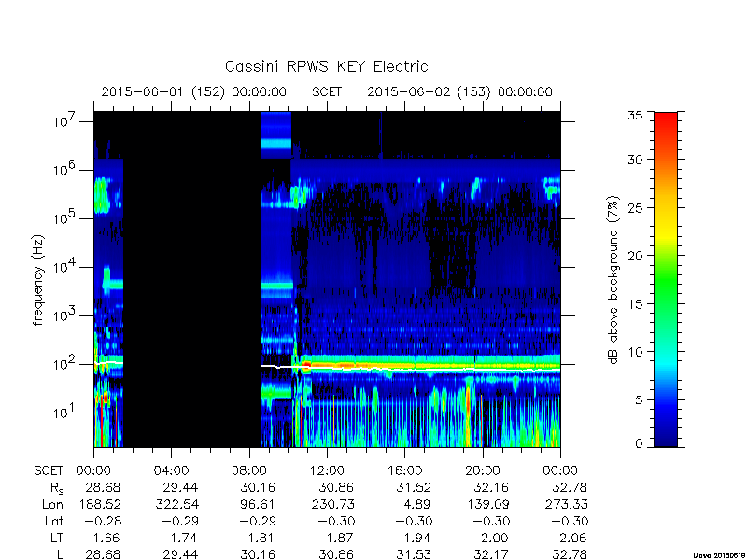Click colorbar tick label '35'
The image size is (747, 560).
point(635,116)
